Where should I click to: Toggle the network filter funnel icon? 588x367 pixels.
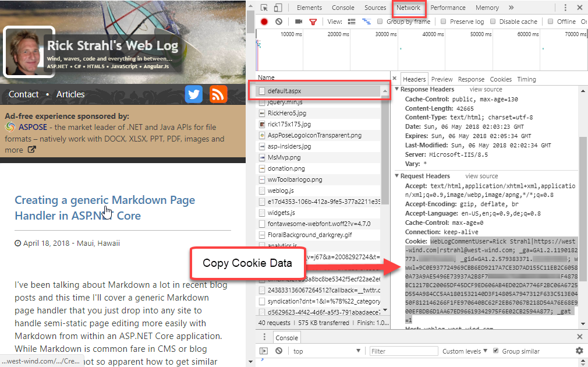coord(313,22)
